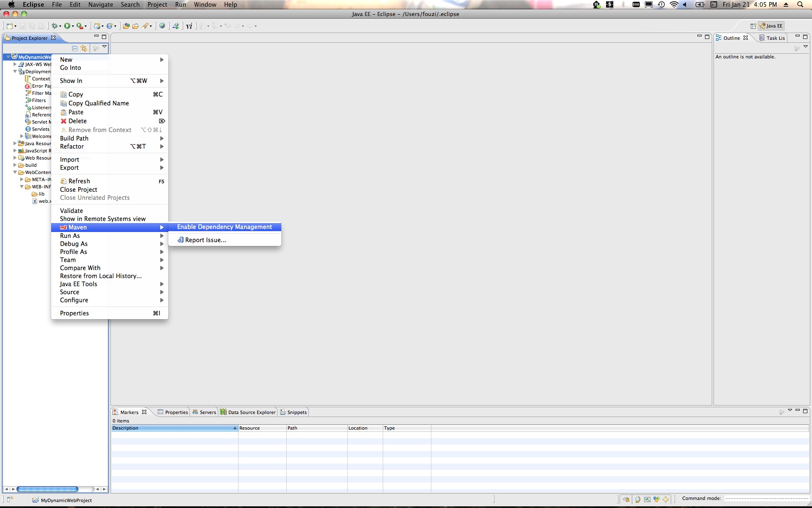Viewport: 812px width, 508px height.
Task: Select Validate in the context menu
Action: [x=110, y=211]
